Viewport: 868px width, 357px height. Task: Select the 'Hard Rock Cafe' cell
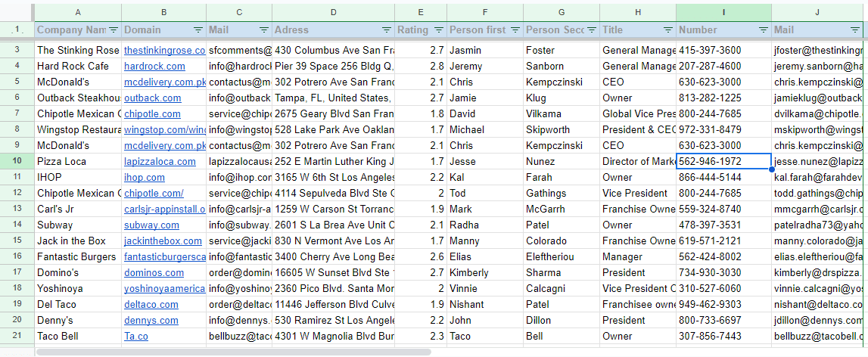pyautogui.click(x=78, y=67)
